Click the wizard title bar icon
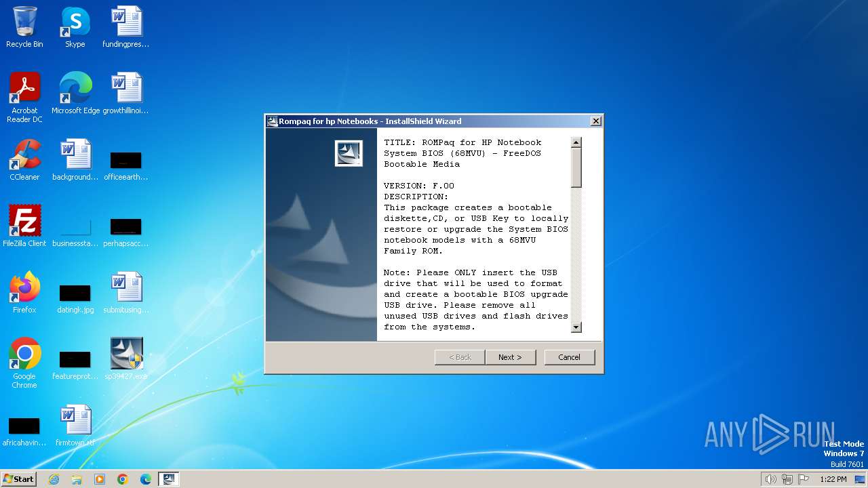Screen dimensions: 868x488 (273, 121)
